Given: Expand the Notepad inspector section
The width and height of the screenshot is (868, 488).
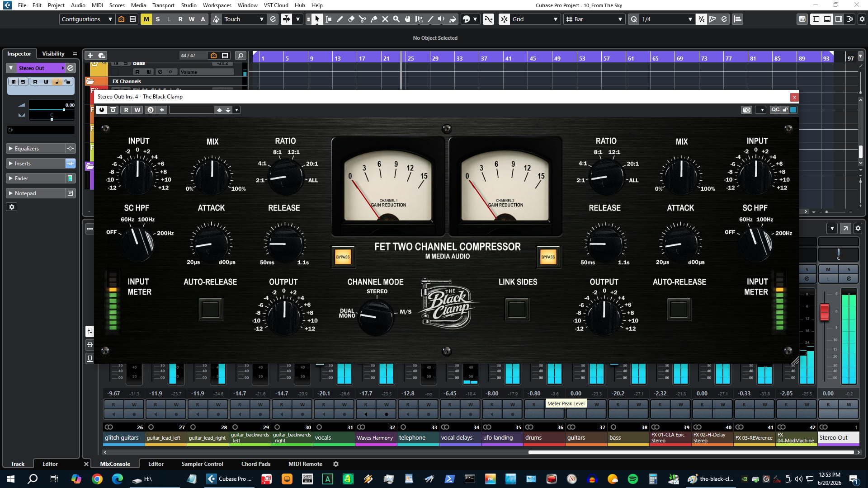Looking at the screenshot, I should [36, 193].
